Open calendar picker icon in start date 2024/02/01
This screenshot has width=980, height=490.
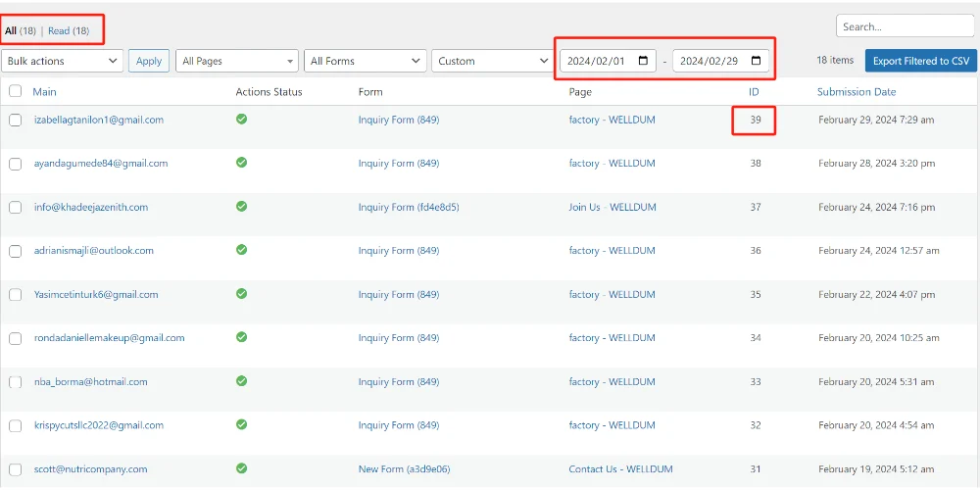(x=643, y=61)
